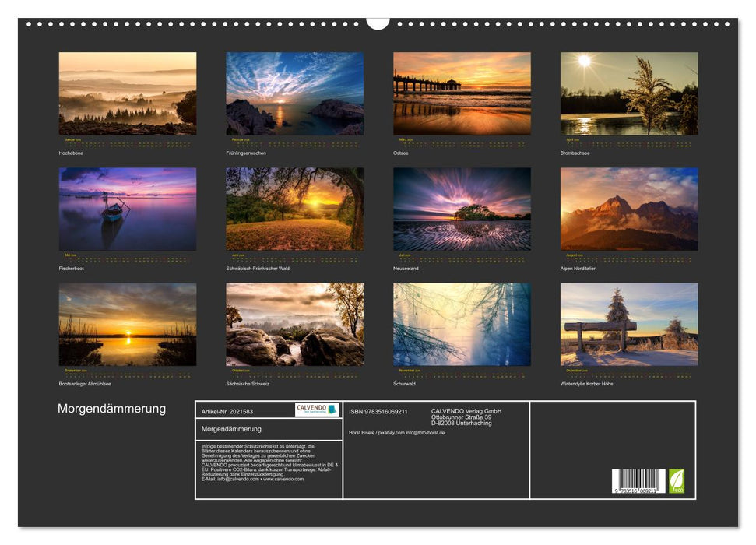The image size is (756, 545).
Task: Open the Winteridylle Korber Höhe photo
Action: [x=629, y=324]
